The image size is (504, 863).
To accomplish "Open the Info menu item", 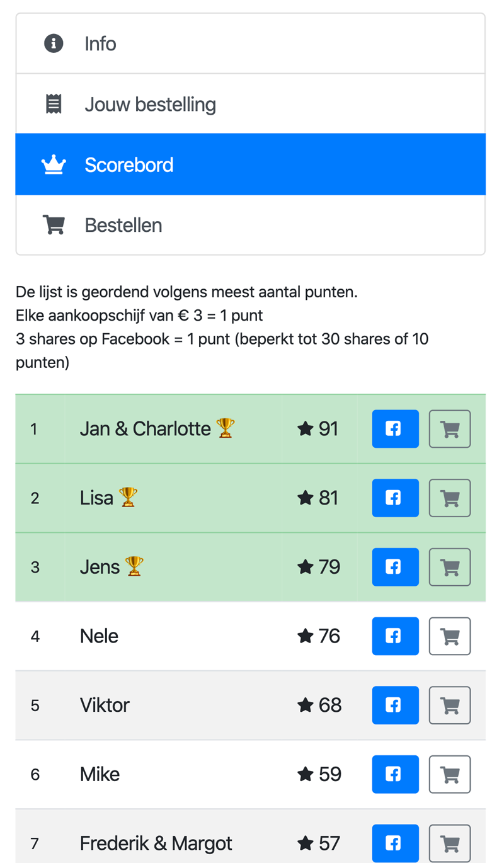I will pos(250,43).
